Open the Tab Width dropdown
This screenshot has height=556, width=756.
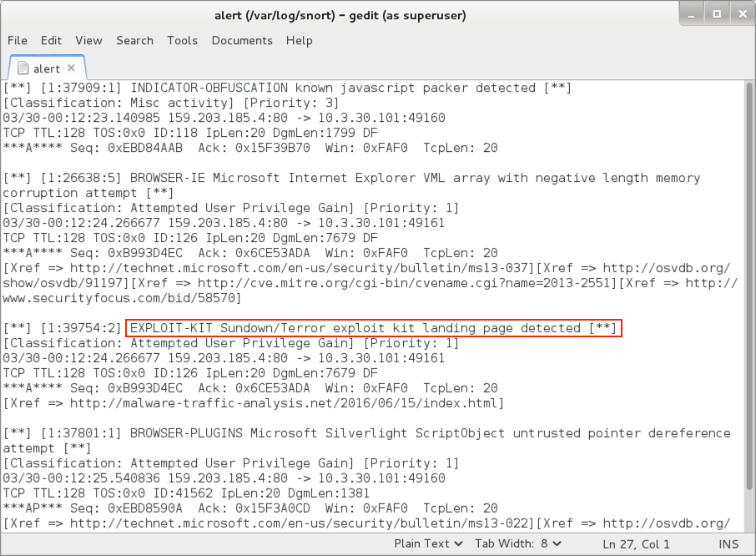[518, 543]
